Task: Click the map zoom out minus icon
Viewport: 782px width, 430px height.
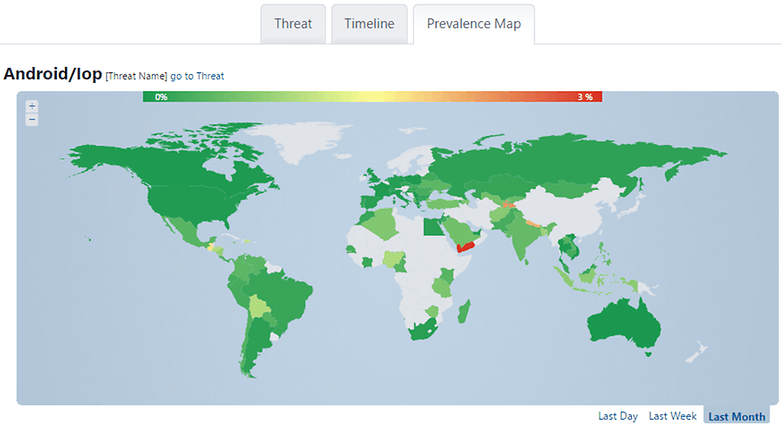Action: coord(32,120)
